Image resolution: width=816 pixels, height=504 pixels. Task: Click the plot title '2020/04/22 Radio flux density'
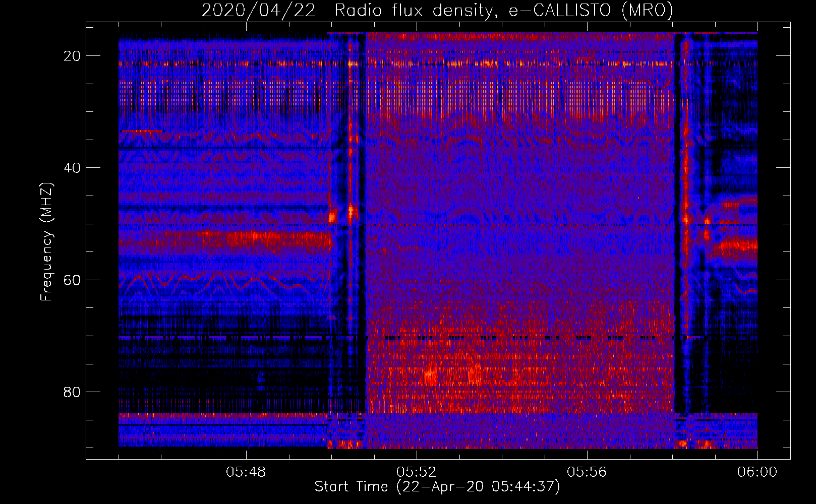(437, 11)
